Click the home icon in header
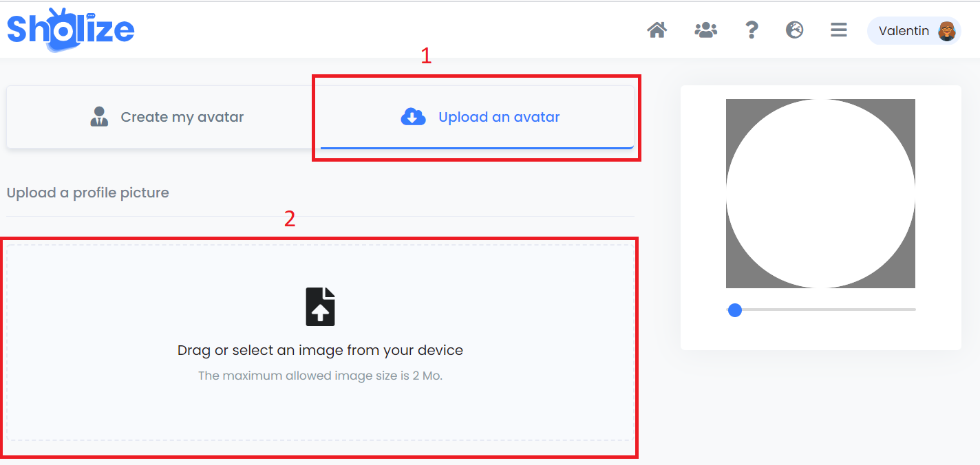The image size is (980, 465). (657, 30)
